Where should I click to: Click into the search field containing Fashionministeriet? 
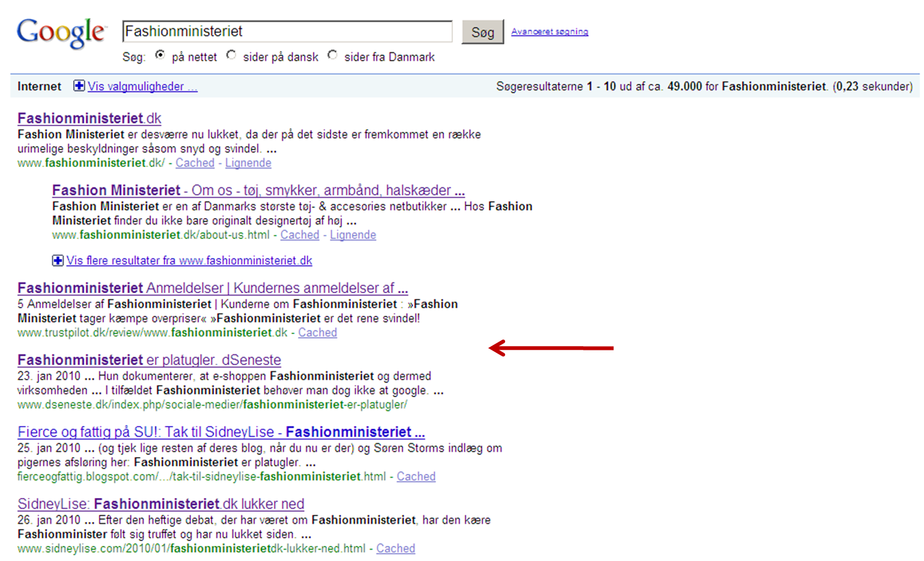coord(287,32)
